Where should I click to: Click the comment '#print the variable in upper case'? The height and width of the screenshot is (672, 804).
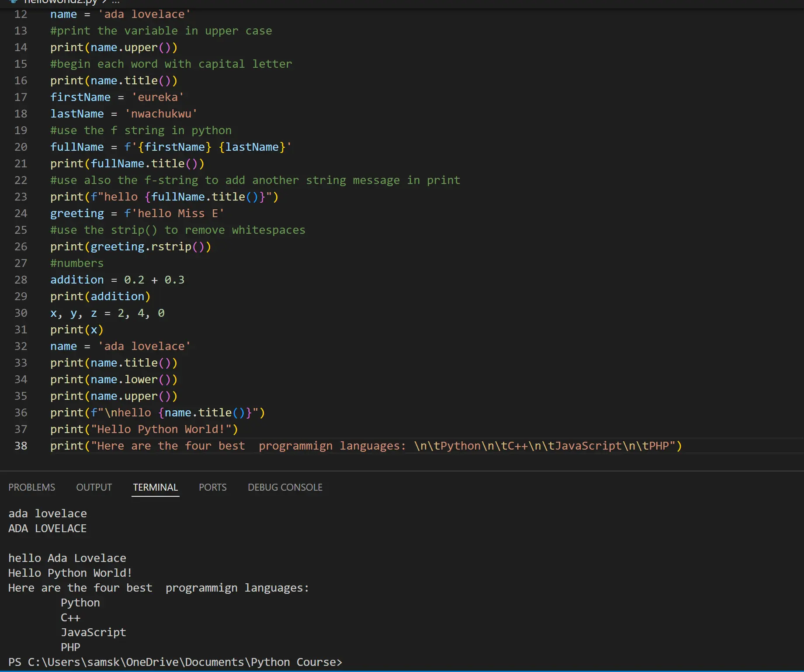click(x=161, y=31)
